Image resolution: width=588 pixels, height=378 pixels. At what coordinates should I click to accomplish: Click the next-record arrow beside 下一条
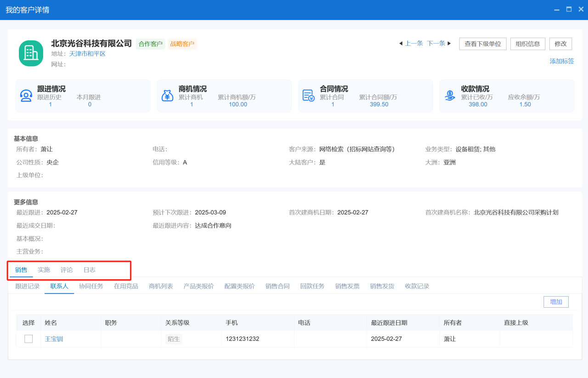(449, 43)
